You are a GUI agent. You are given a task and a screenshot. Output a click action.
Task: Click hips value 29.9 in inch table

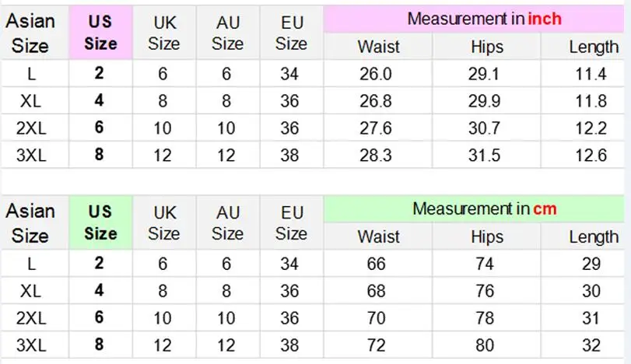(x=484, y=101)
